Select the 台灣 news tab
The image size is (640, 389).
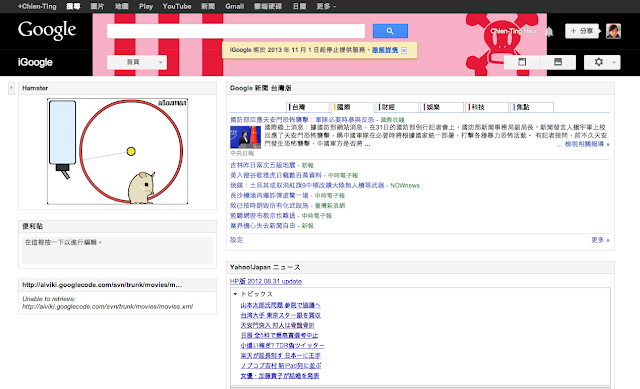[x=308, y=107]
